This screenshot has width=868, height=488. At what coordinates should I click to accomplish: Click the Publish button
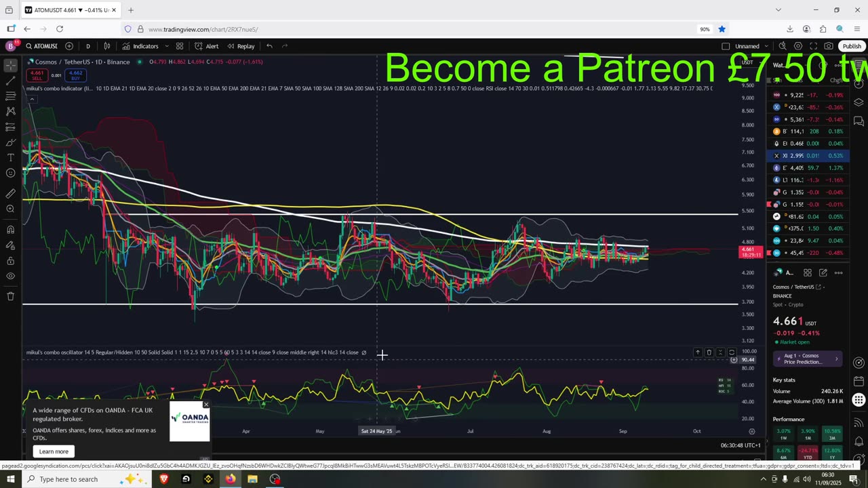click(852, 46)
